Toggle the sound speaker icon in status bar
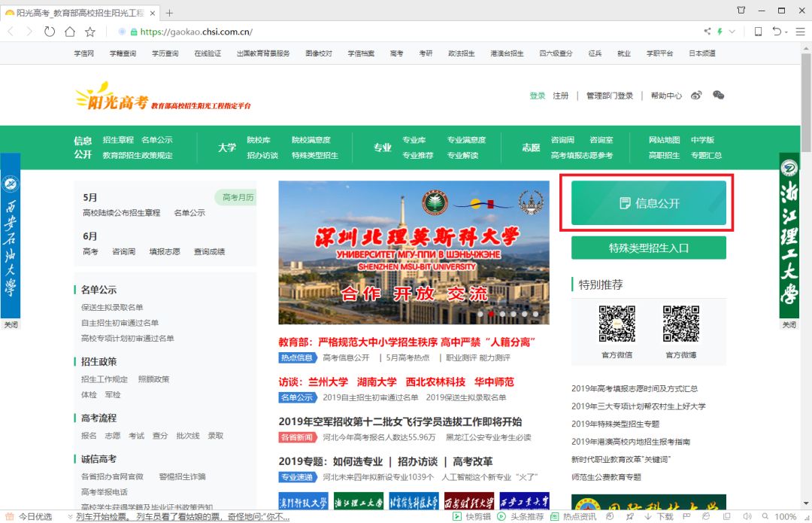This screenshot has height=523, width=812. point(747,517)
